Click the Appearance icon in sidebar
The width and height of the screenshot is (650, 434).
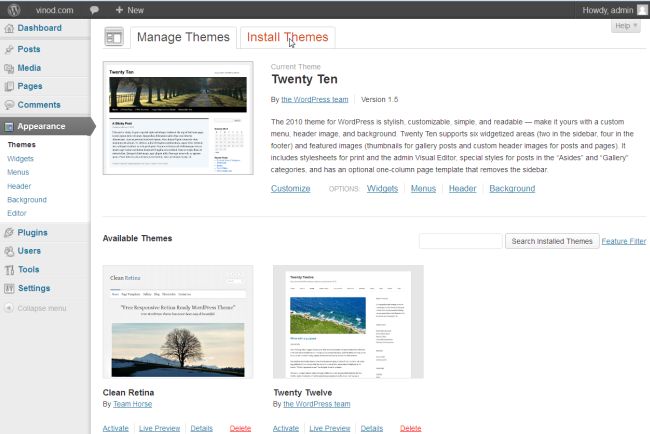(x=9, y=126)
